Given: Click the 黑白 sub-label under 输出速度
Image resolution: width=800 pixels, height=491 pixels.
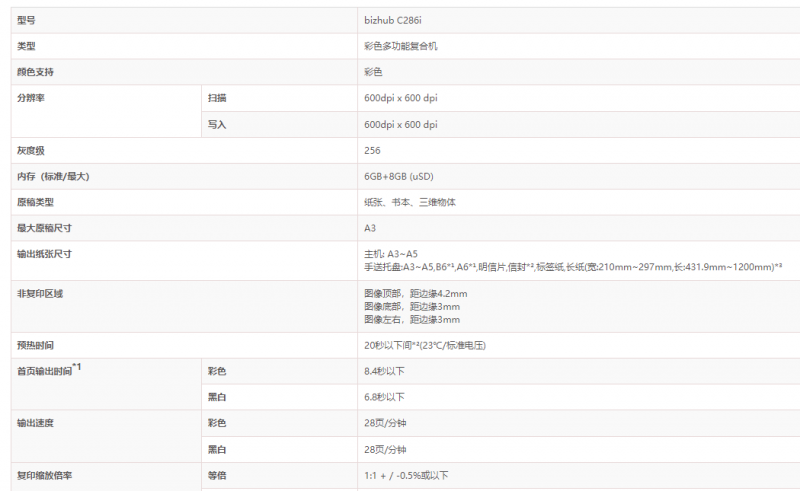Looking at the screenshot, I should click(x=217, y=450).
